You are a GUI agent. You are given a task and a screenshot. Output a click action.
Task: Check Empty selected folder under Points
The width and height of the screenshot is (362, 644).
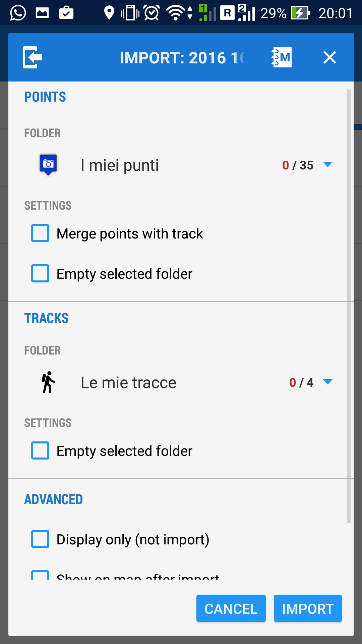click(40, 274)
